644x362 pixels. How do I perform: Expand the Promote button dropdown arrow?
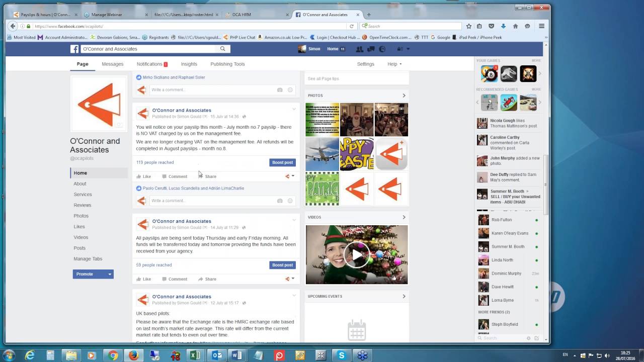click(109, 274)
